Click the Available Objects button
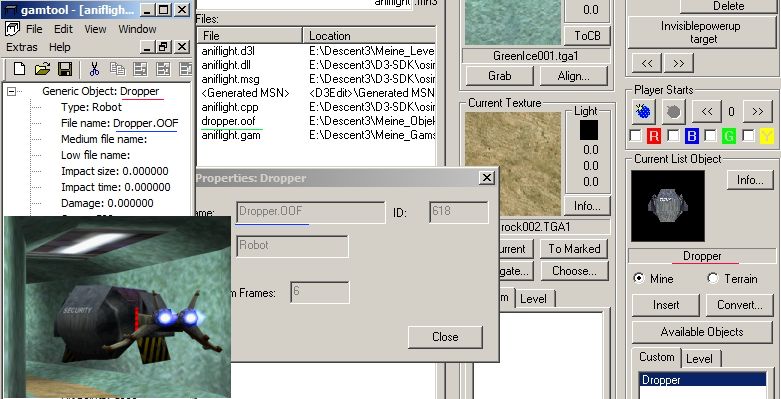781x399 pixels. click(702, 332)
